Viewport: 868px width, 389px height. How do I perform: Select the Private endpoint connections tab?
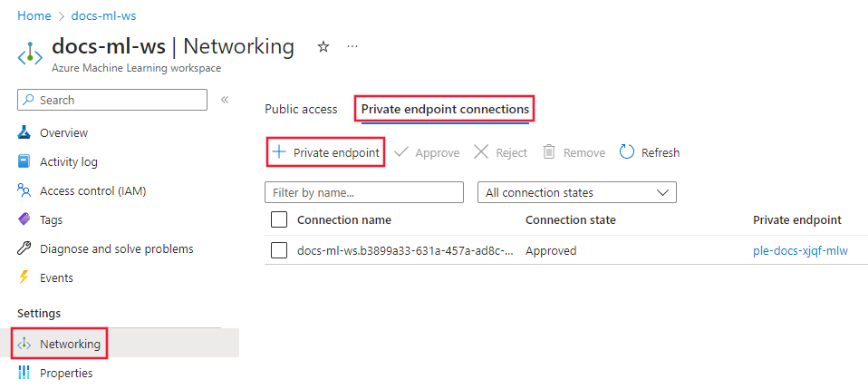click(x=445, y=109)
